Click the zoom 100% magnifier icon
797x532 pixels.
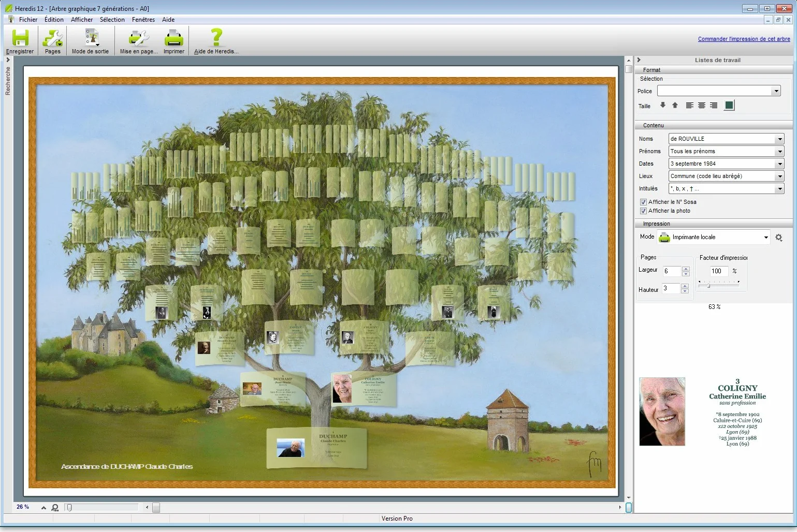point(55,507)
